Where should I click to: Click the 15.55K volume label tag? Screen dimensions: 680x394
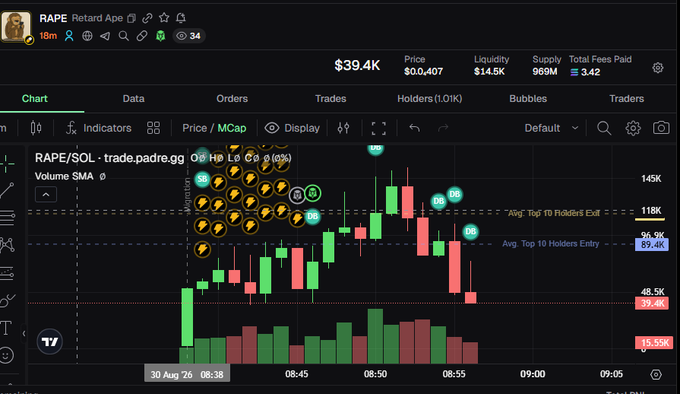(x=654, y=343)
